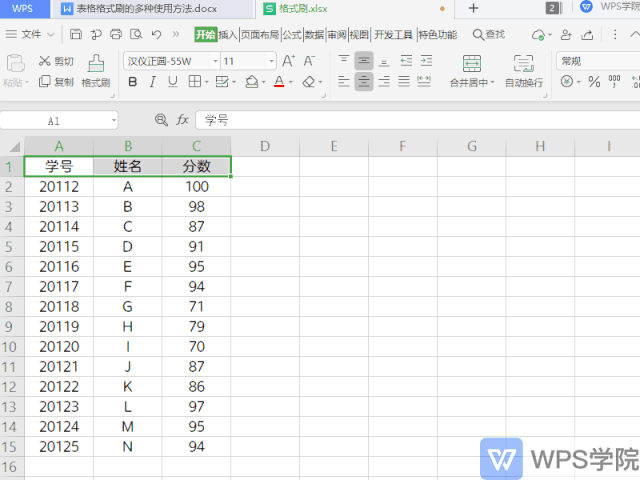
Task: Toggle Italic formatting
Action: point(153,82)
